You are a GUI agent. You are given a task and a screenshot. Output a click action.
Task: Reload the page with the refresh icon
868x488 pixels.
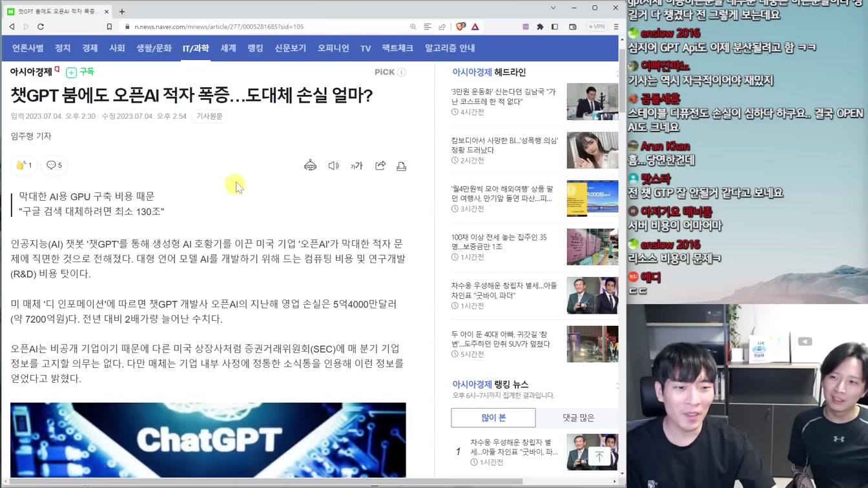pos(41,26)
